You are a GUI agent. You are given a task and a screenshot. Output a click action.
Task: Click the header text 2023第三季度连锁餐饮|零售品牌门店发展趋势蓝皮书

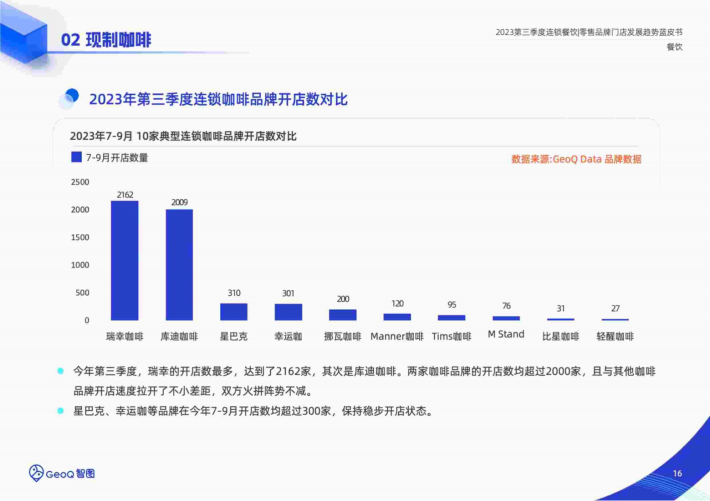589,32
